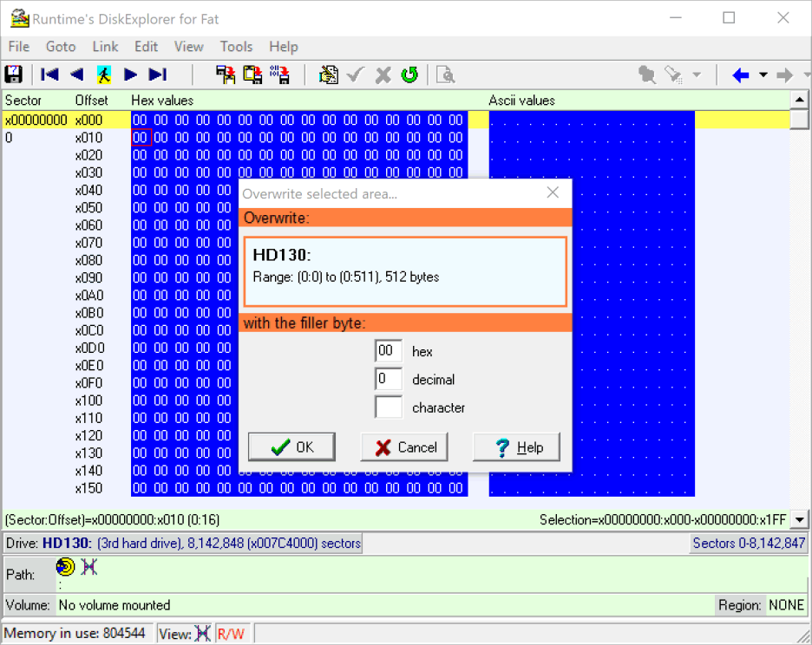Jump to last sector with skip-forward arrow
This screenshot has height=645, width=812.
(x=157, y=75)
